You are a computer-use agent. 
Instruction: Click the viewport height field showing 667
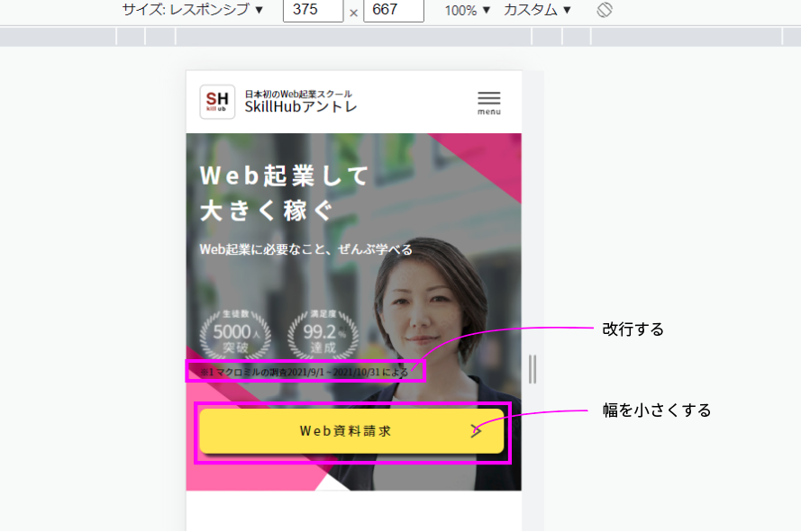tap(394, 10)
